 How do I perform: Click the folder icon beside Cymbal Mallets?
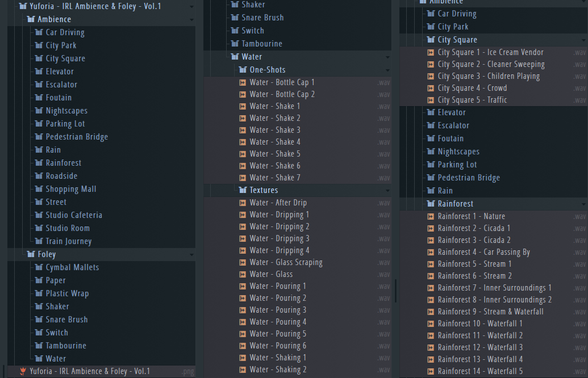pos(39,267)
